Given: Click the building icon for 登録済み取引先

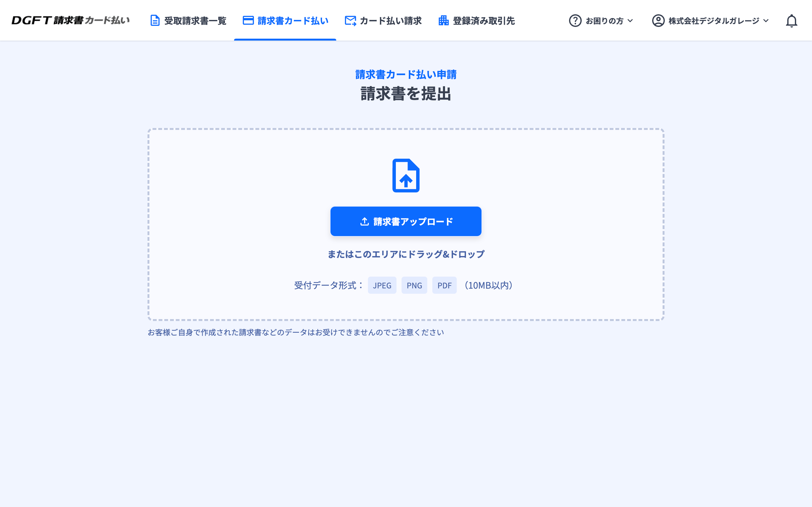Looking at the screenshot, I should [x=443, y=21].
